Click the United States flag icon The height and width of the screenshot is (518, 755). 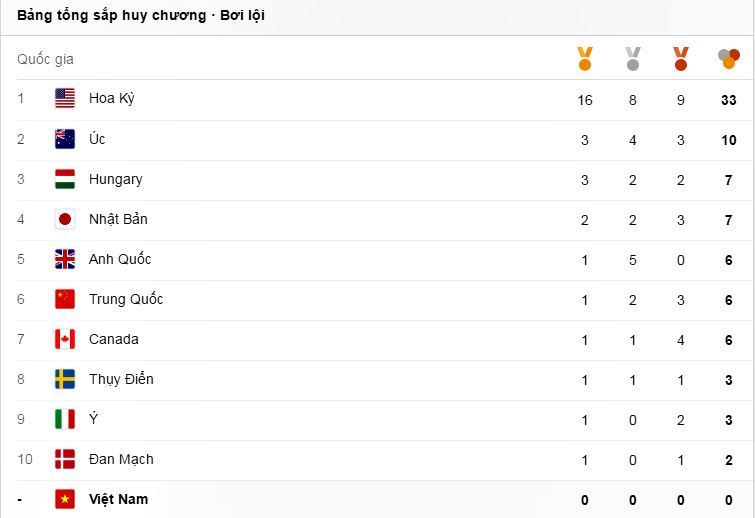tap(65, 99)
